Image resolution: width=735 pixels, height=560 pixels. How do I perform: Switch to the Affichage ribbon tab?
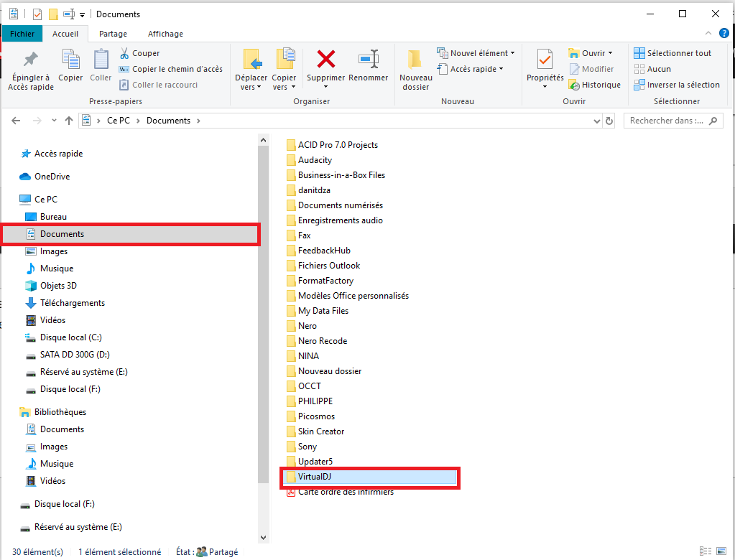pos(165,34)
